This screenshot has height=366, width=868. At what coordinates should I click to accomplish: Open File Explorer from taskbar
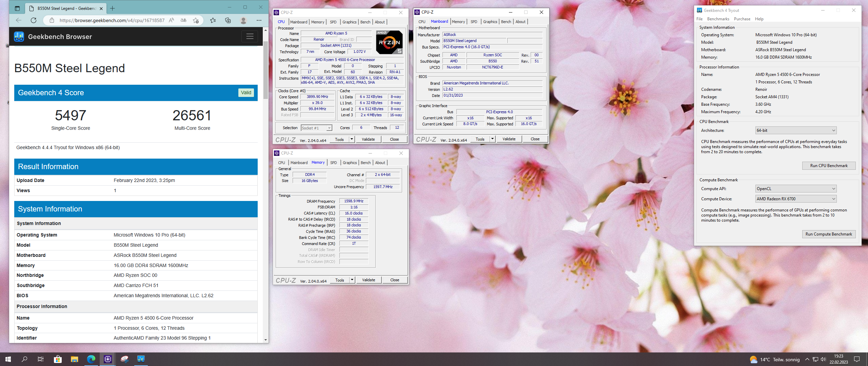tap(74, 359)
